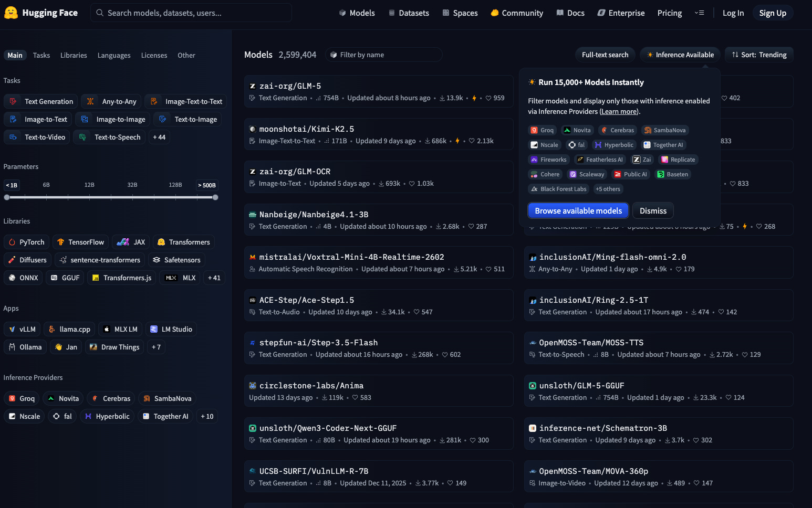The width and height of the screenshot is (812, 508).
Task: Click the Filter by name field
Action: click(384, 55)
